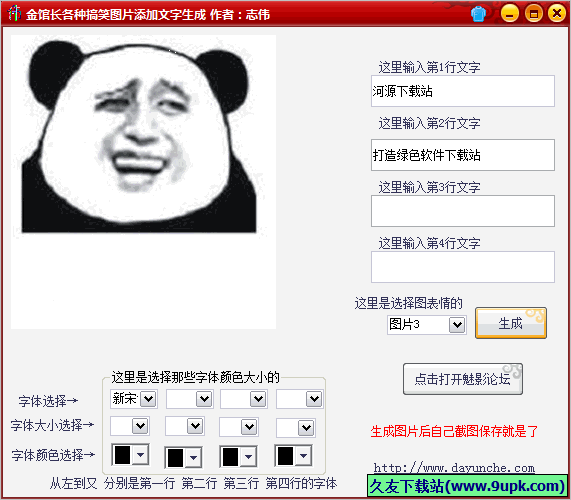571x500 pixels.
Task: Click the group title 这里是选择那些字体颜色大小的
Action: tap(195, 377)
